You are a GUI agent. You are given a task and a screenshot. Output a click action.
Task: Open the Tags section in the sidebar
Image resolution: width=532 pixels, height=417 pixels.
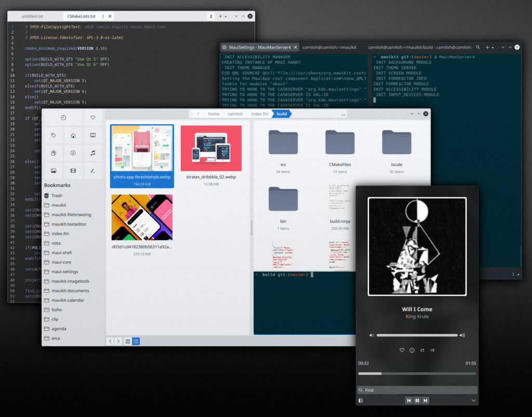(x=54, y=135)
